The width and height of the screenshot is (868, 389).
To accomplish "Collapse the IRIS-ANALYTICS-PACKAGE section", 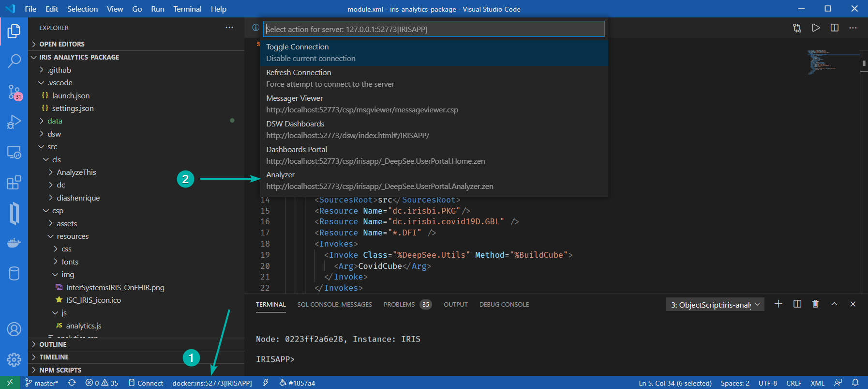I will [136, 57].
